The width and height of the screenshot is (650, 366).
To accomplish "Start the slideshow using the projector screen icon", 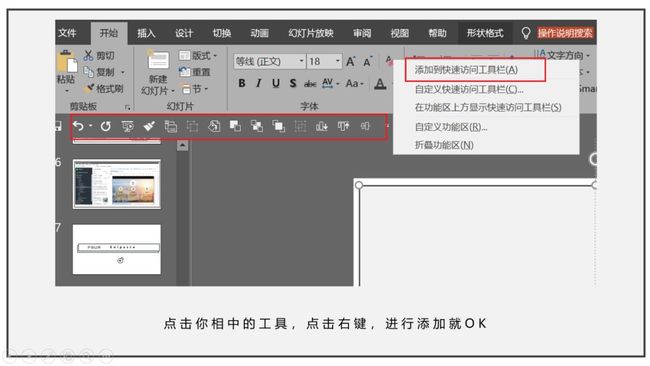I will click(x=128, y=126).
